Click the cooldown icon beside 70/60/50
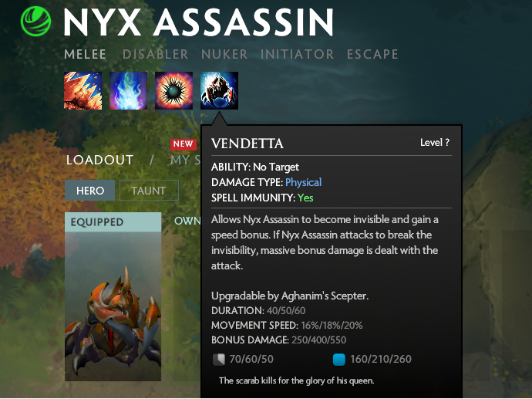Screen dimensions: 532x399 [x=218, y=360]
